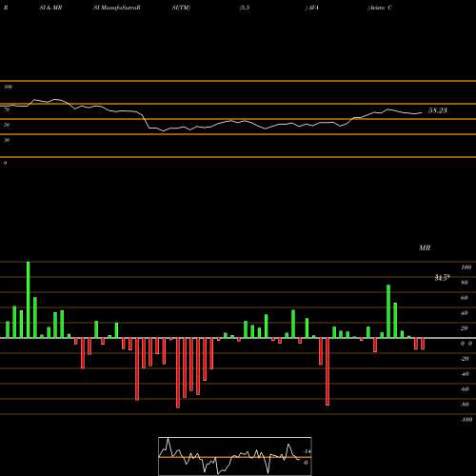
Task: Click the tallest green histogram bar
Action: pos(29,300)
